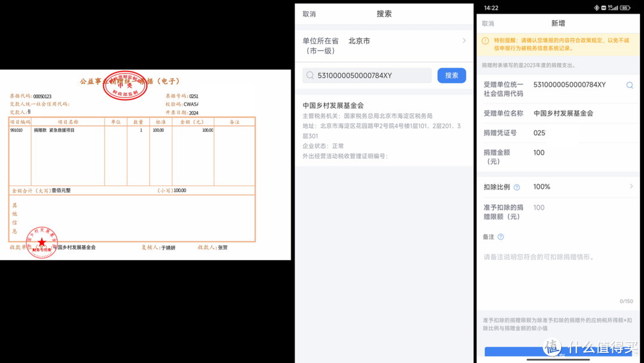Click the 准予扣除的捐赠限额 value 100
The height and width of the screenshot is (363, 644).
pyautogui.click(x=539, y=208)
